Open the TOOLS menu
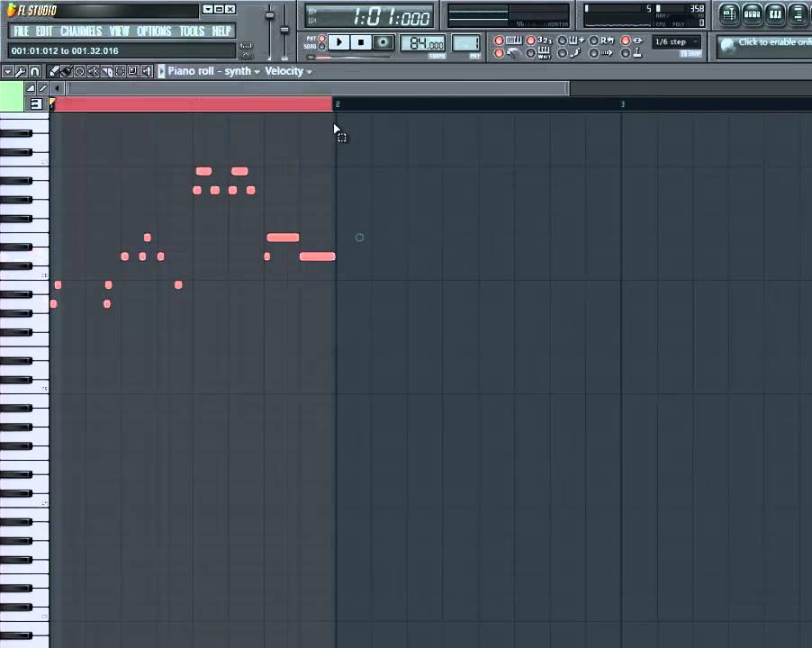This screenshot has height=648, width=812. click(192, 31)
